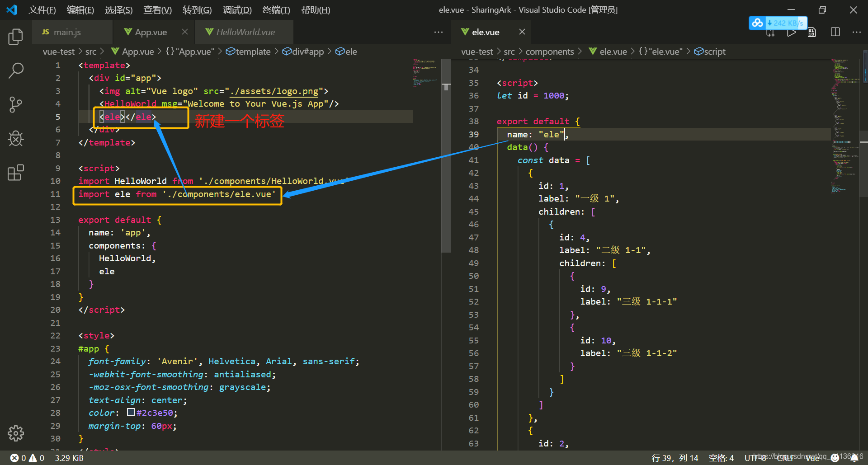
Task: Click the text label: "三级 1-1-2"
Action: (628, 353)
